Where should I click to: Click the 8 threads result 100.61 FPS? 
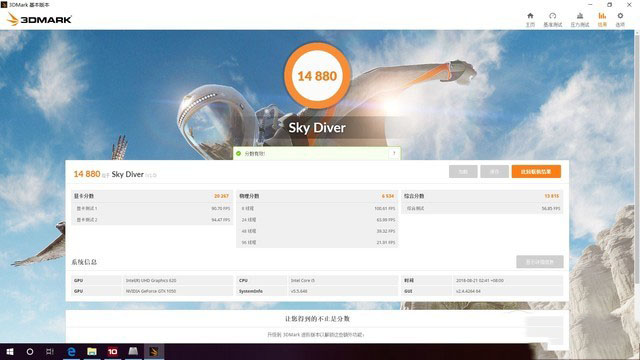(x=384, y=208)
